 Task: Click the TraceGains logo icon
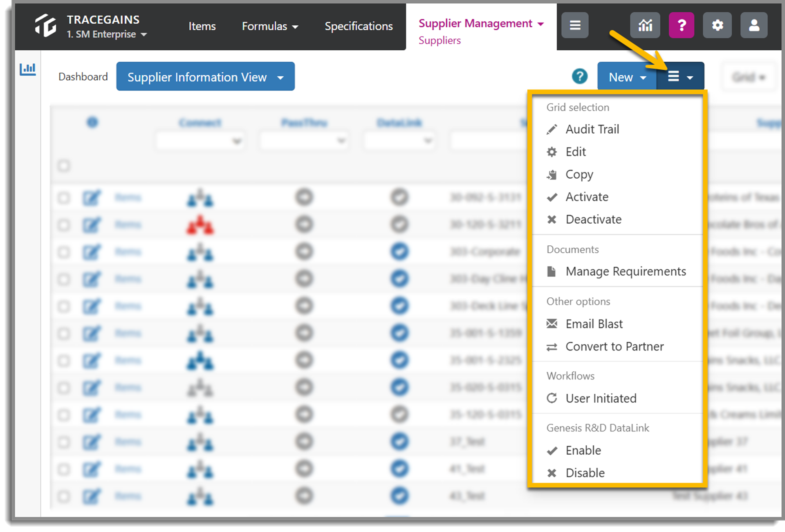pyautogui.click(x=45, y=25)
